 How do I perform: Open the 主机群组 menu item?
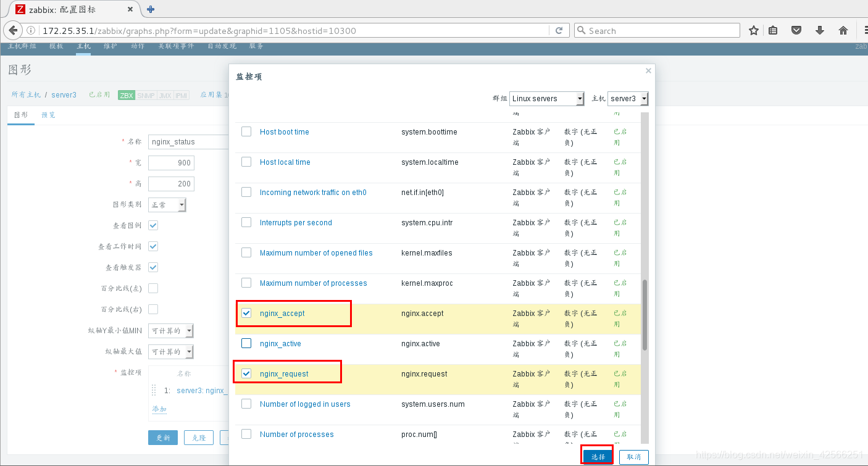pos(22,47)
